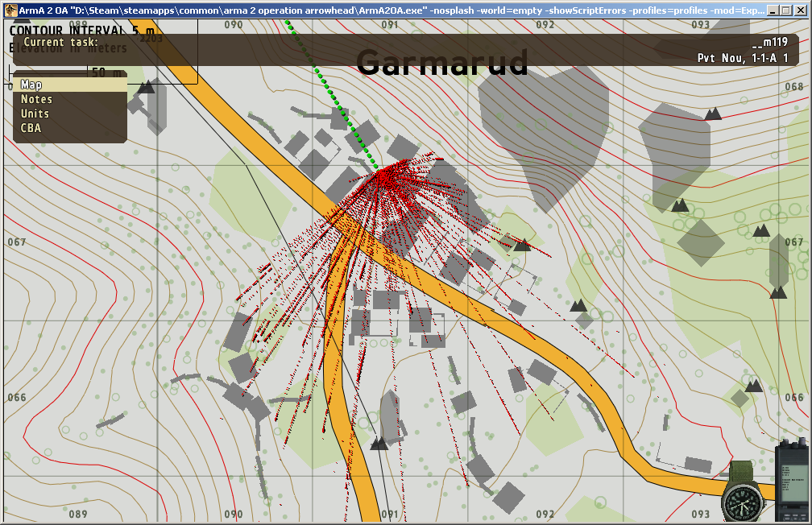This screenshot has height=525, width=812.
Task: Open the Notes section
Action: 36,99
